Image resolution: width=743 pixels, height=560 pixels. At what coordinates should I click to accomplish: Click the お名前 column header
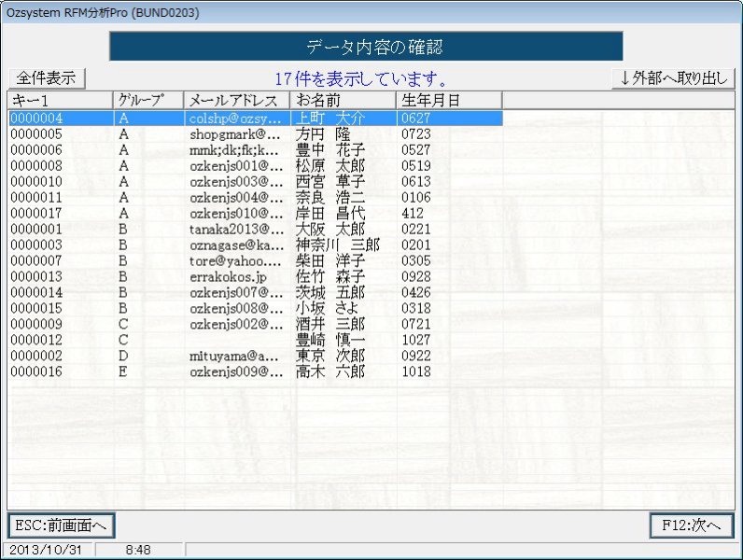343,101
